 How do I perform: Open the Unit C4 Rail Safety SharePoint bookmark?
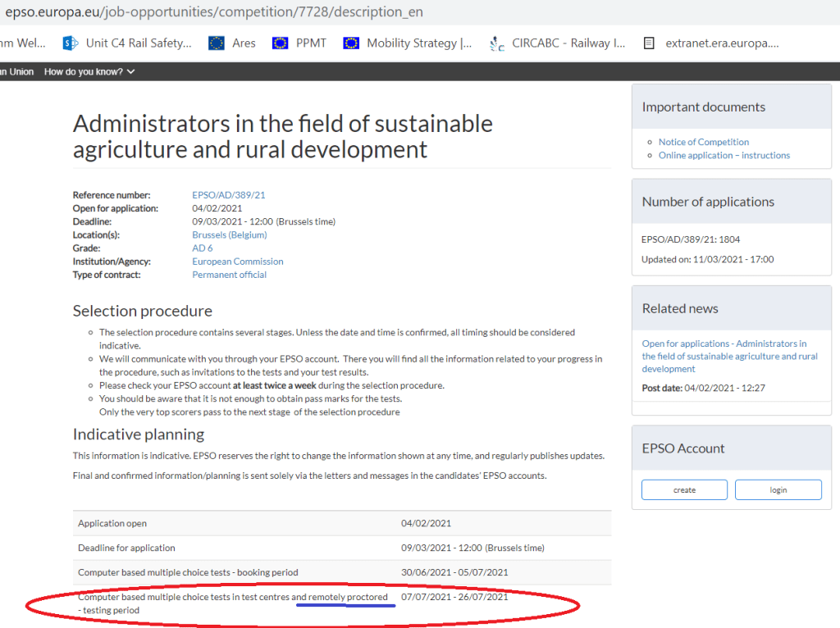127,43
